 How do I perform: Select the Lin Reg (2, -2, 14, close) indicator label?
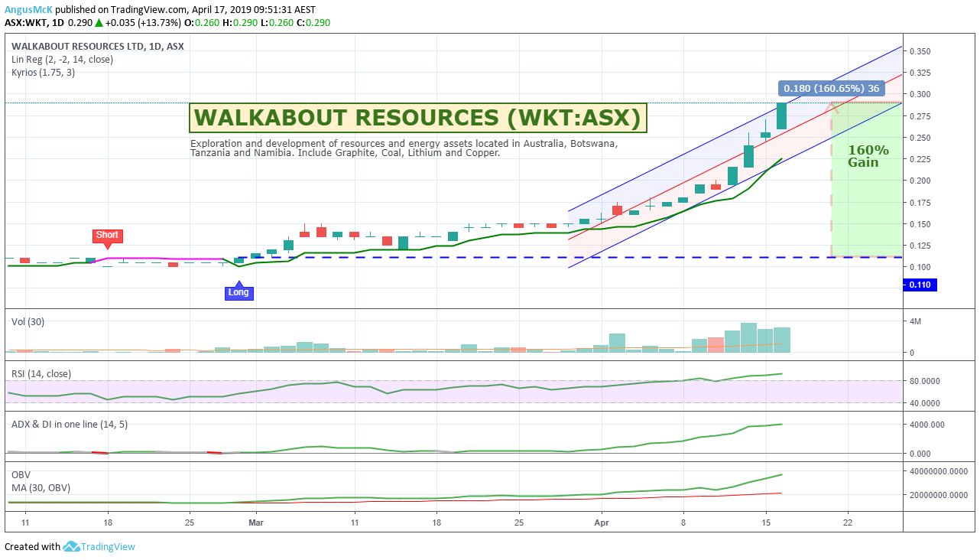63,59
